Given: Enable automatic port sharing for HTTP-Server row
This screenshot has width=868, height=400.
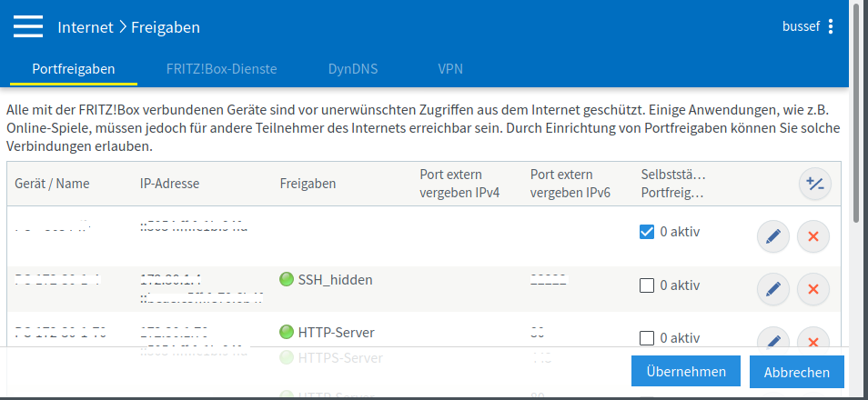Looking at the screenshot, I should (647, 338).
